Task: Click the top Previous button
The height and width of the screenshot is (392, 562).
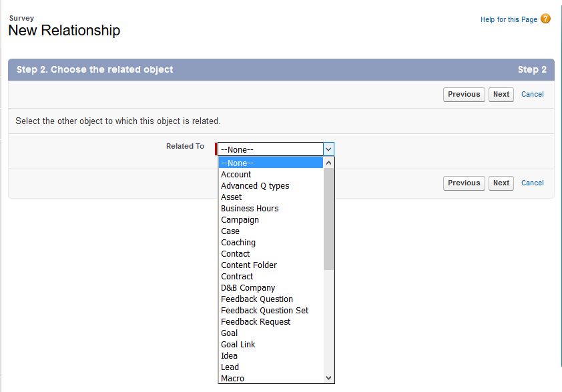Action: click(464, 95)
